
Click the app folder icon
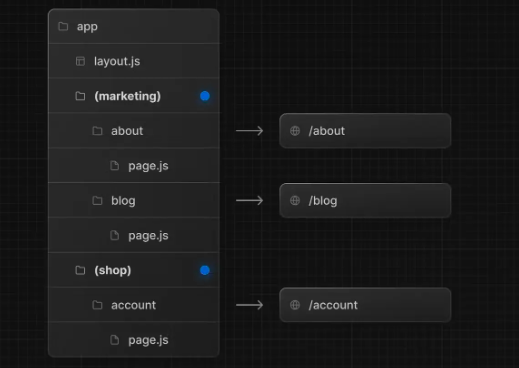pos(63,26)
